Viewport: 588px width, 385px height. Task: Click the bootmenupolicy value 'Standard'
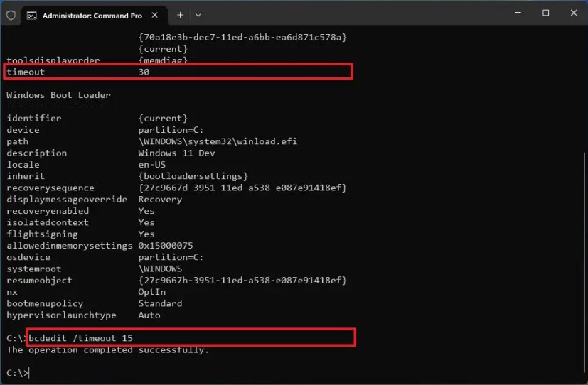tap(160, 303)
